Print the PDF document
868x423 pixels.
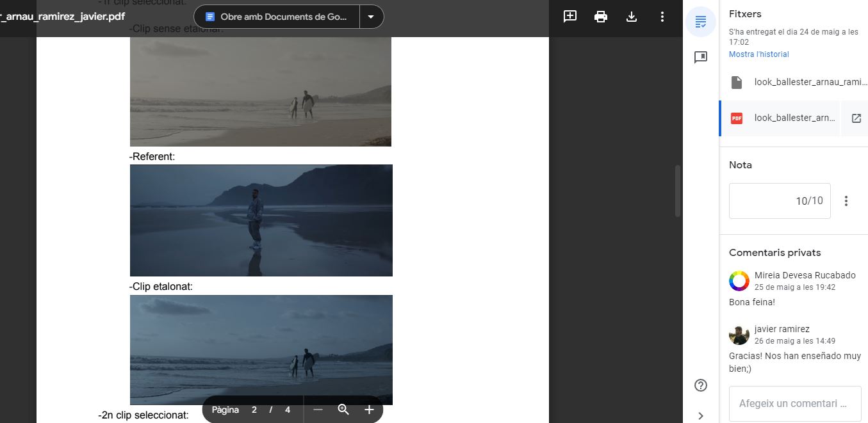pyautogui.click(x=601, y=17)
